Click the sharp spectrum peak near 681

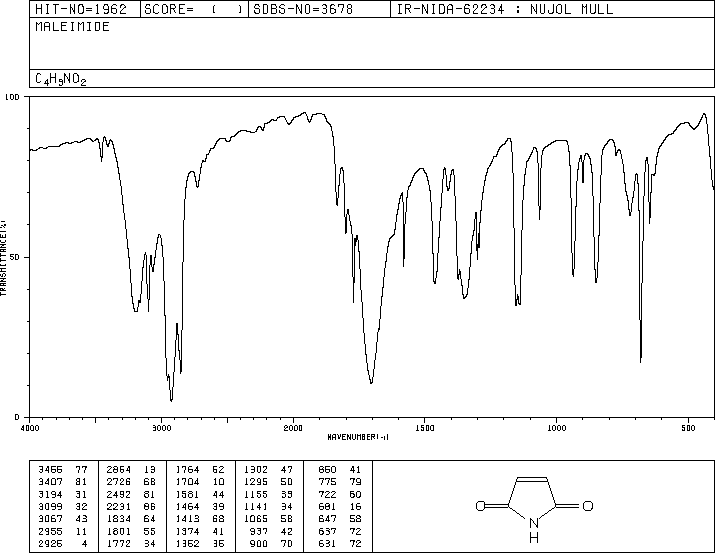[x=641, y=361]
